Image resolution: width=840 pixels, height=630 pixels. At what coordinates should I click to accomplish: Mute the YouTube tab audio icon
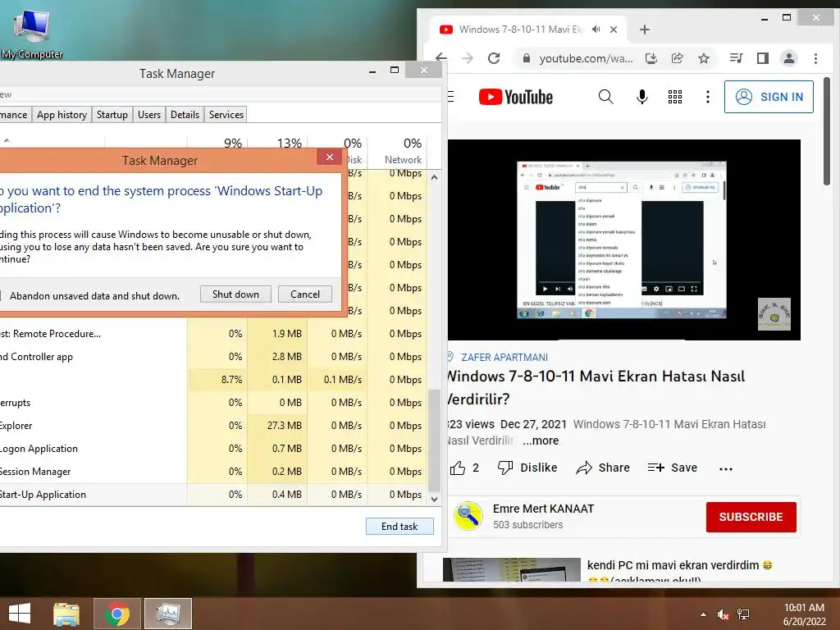pyautogui.click(x=596, y=30)
